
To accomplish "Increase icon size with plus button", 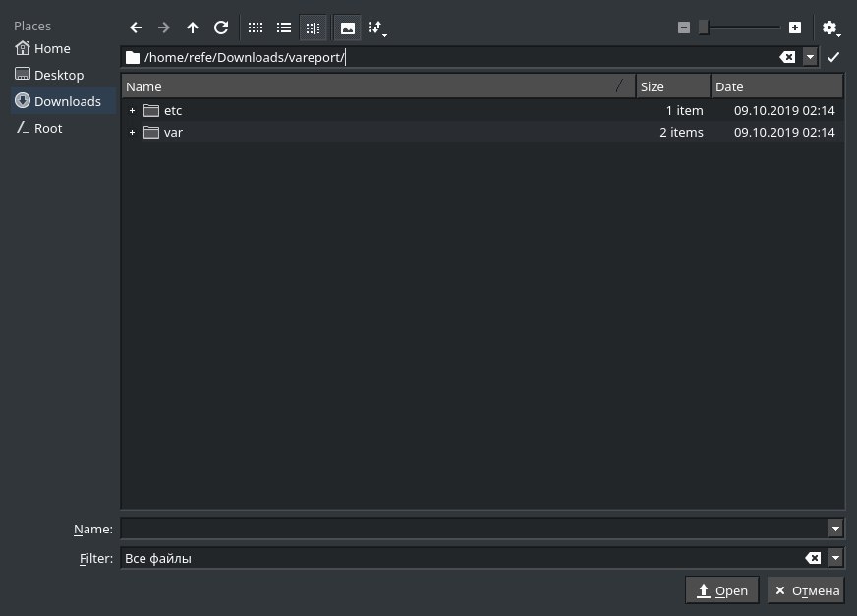I will [795, 28].
